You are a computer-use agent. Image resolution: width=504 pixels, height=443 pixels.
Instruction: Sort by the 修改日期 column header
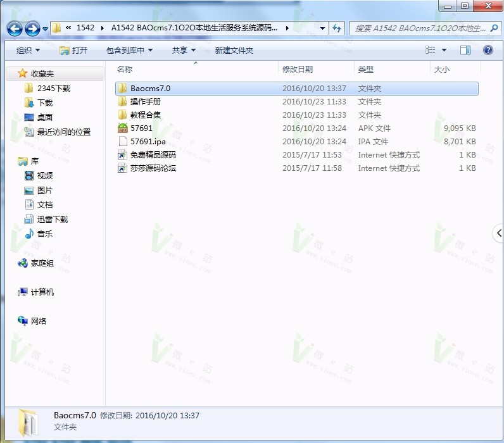[x=298, y=69]
